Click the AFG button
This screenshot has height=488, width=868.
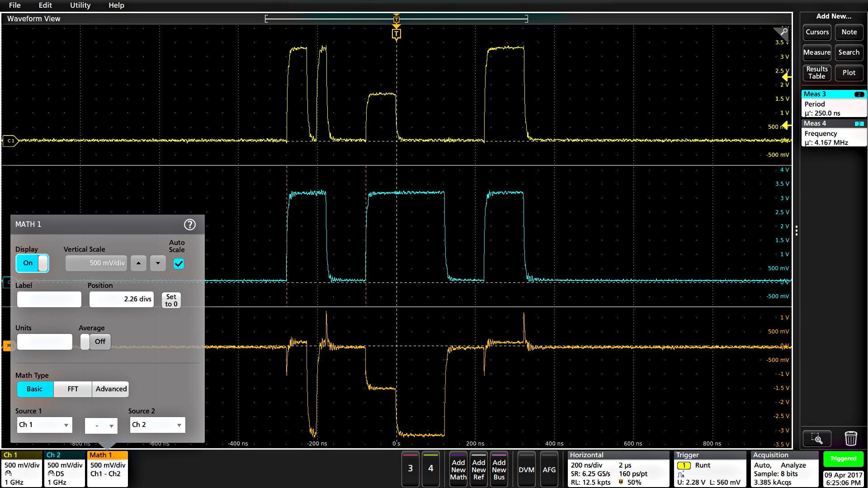549,470
